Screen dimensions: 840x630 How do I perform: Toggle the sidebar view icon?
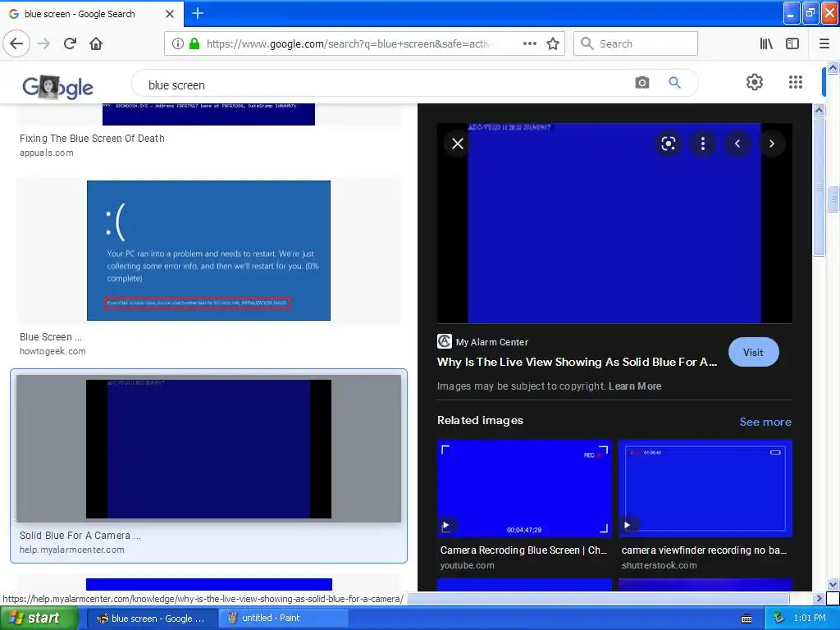(x=792, y=43)
